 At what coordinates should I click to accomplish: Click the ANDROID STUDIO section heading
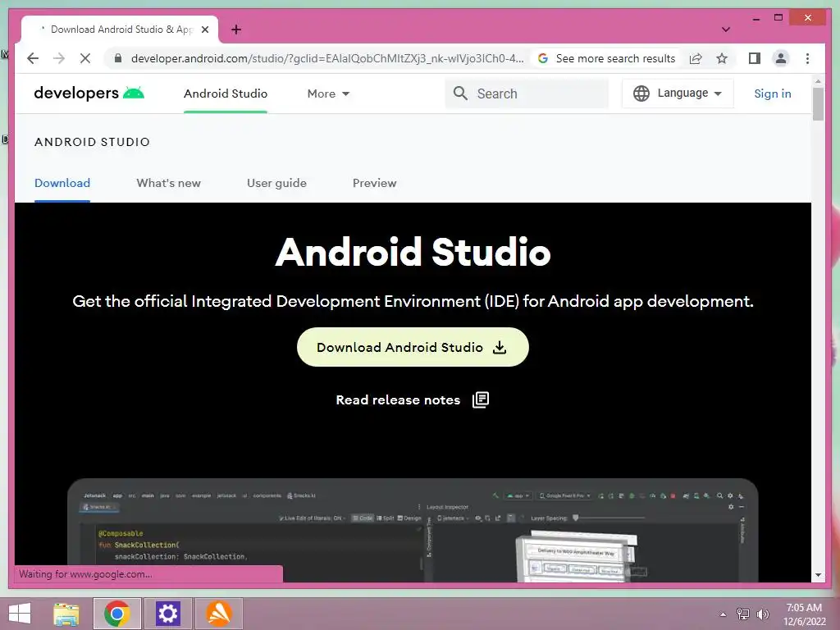[x=92, y=142]
